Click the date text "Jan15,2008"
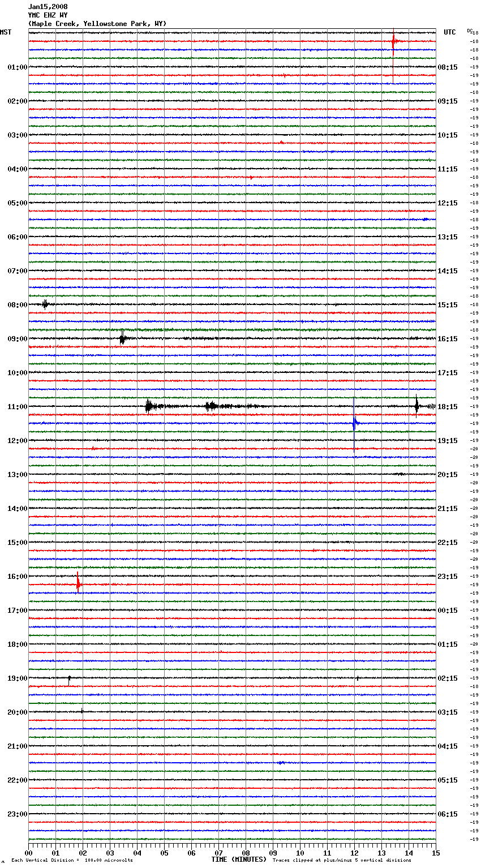The height and width of the screenshot is (868, 481). coord(48,7)
